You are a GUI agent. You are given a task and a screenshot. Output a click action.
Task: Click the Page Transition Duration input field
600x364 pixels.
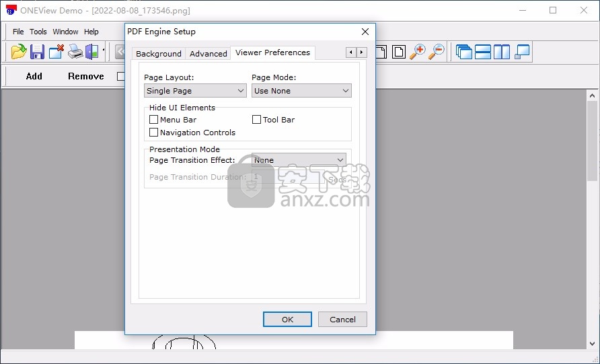point(289,177)
